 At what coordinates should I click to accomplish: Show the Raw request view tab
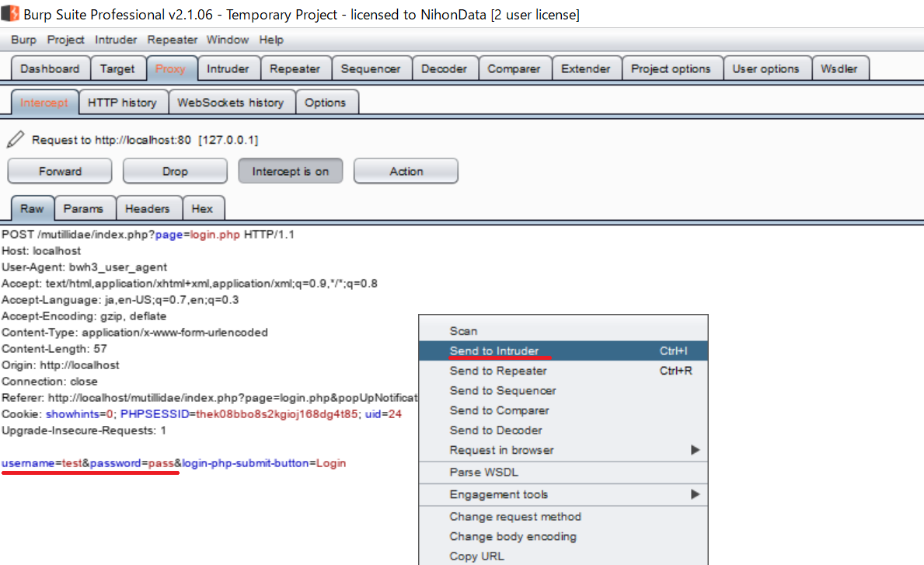(32, 208)
